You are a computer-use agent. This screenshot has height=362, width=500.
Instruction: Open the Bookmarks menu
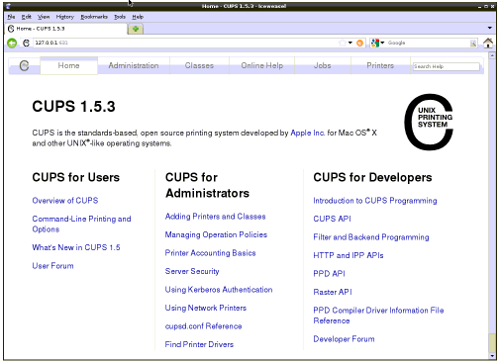[94, 17]
